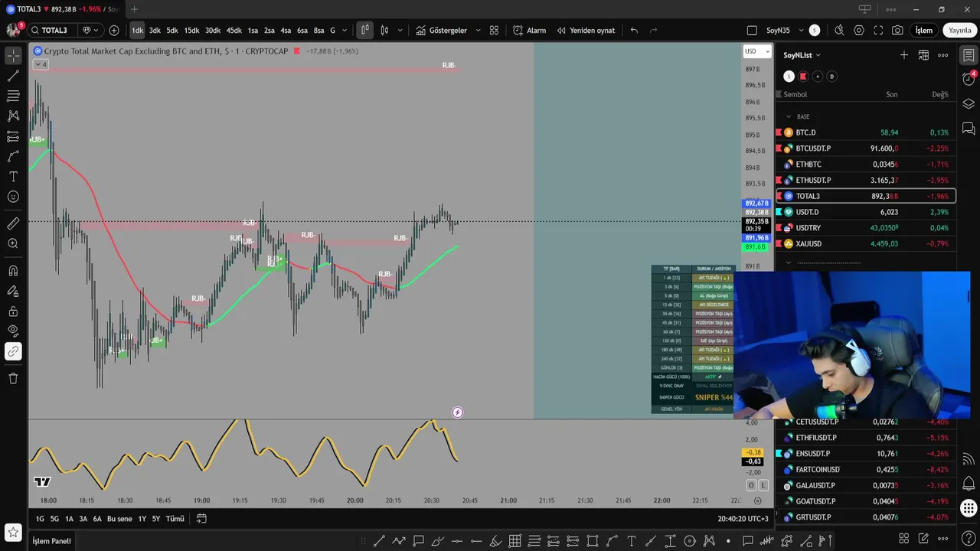Create an Alarm

(529, 31)
